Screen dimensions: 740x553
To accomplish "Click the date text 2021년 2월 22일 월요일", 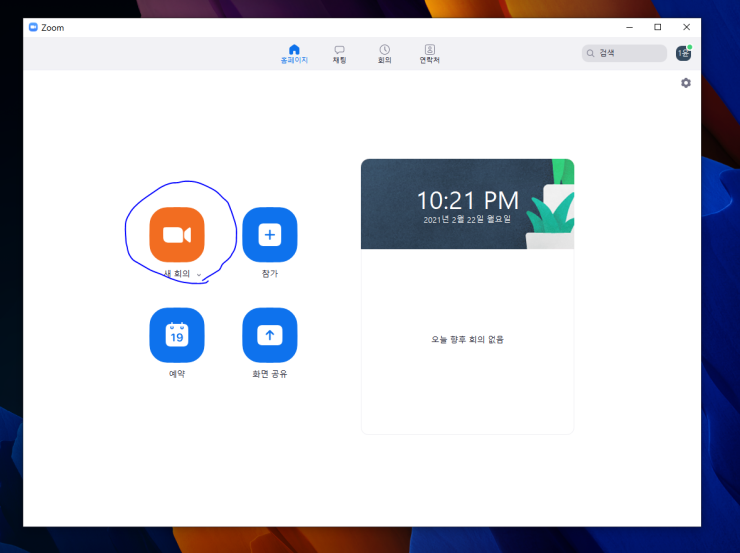I will [x=467, y=219].
